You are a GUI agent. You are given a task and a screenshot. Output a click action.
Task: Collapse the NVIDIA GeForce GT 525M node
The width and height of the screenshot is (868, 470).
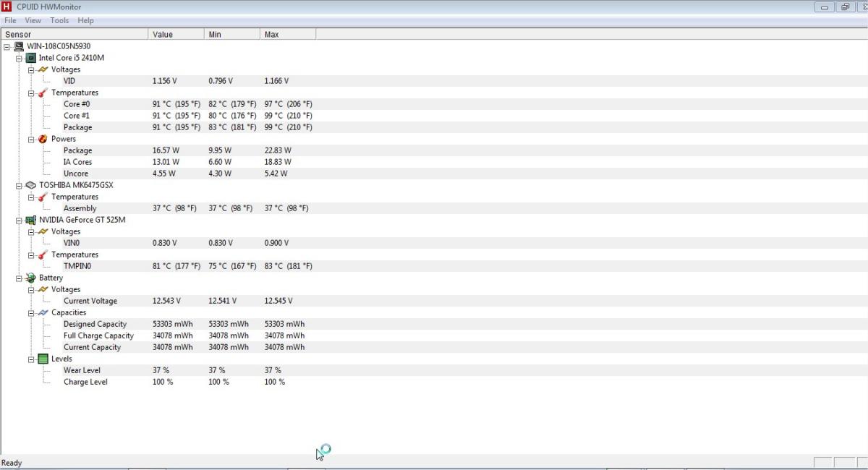click(20, 220)
